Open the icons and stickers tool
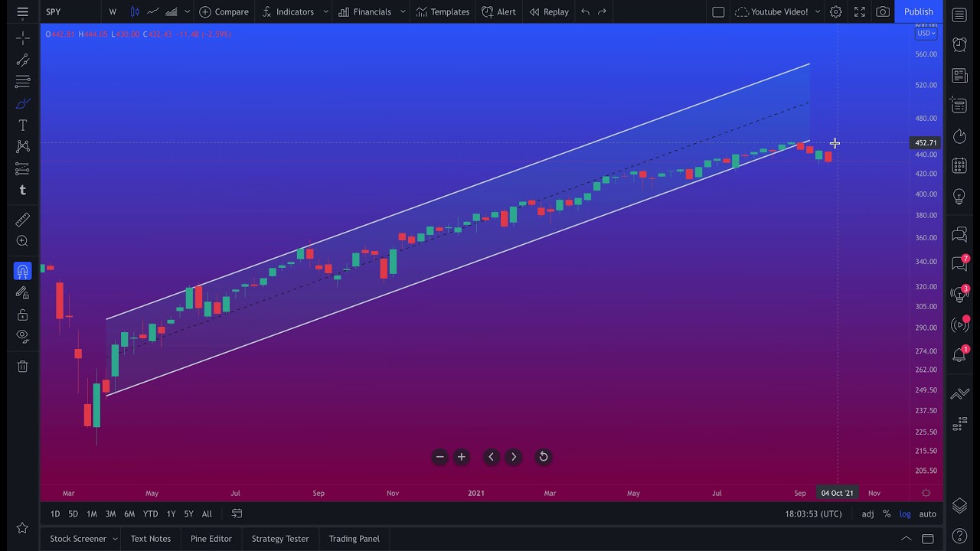This screenshot has height=551, width=980. point(22,190)
